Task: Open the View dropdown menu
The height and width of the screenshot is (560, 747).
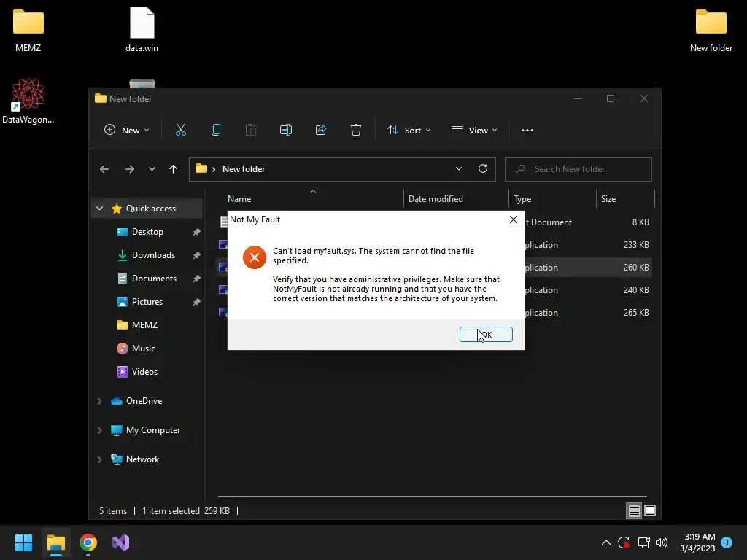Action: [474, 130]
